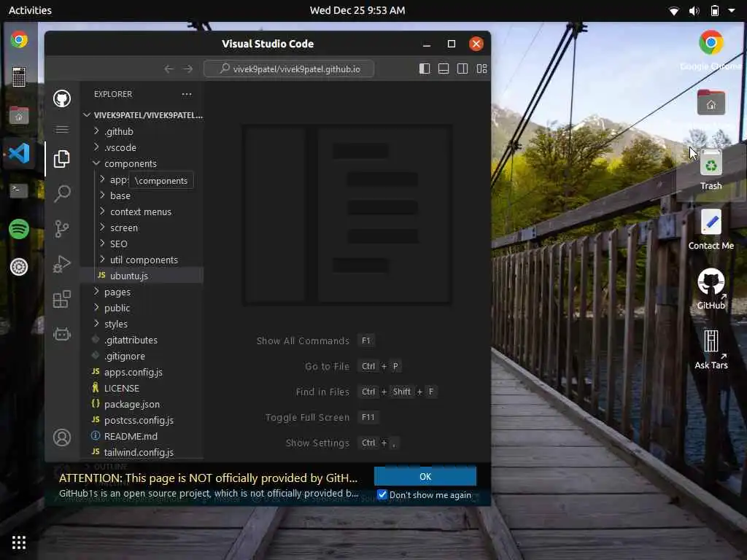Expand the .vscode folder

[143, 147]
